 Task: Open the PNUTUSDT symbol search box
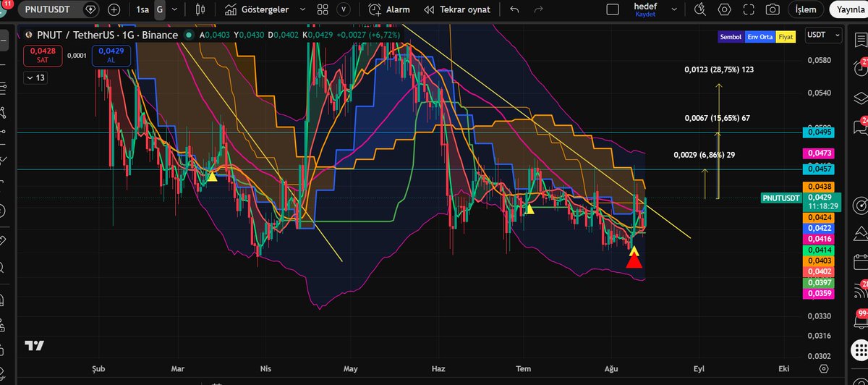[58, 10]
